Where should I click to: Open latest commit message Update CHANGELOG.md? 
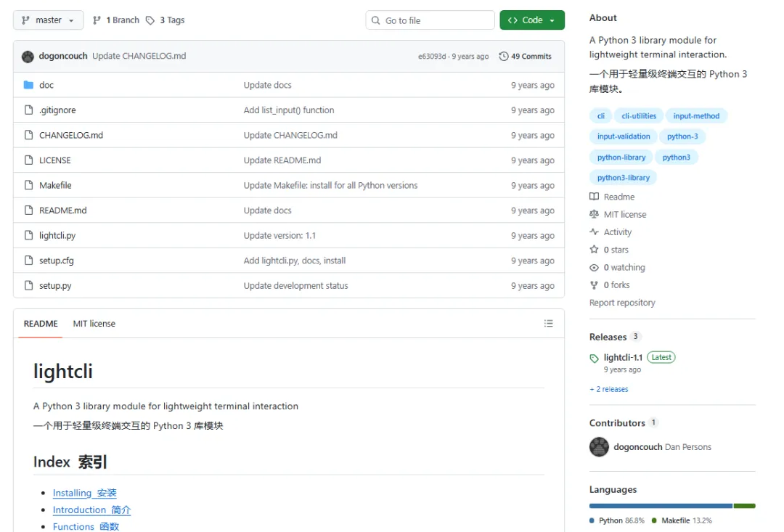139,56
